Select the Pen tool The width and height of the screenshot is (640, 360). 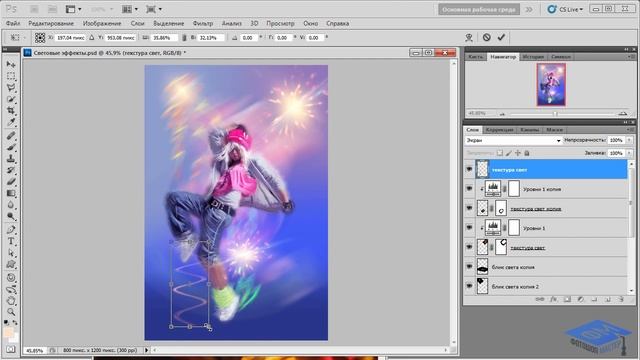[x=11, y=229]
